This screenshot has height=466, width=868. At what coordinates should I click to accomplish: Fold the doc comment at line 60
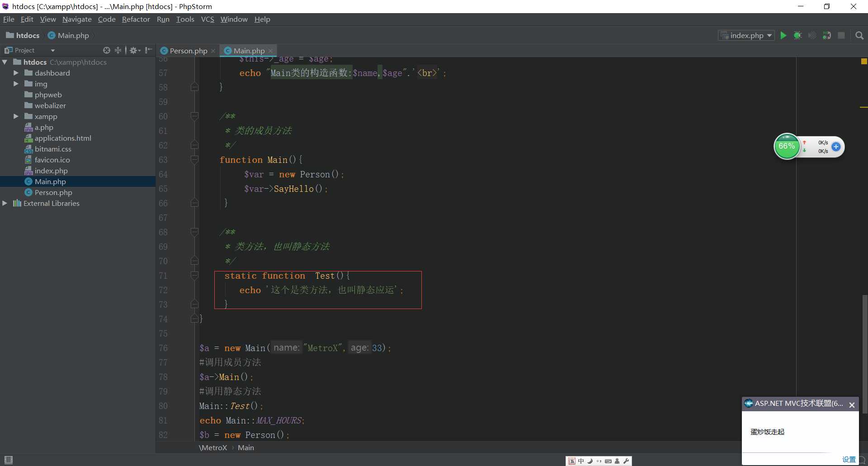[x=194, y=116]
